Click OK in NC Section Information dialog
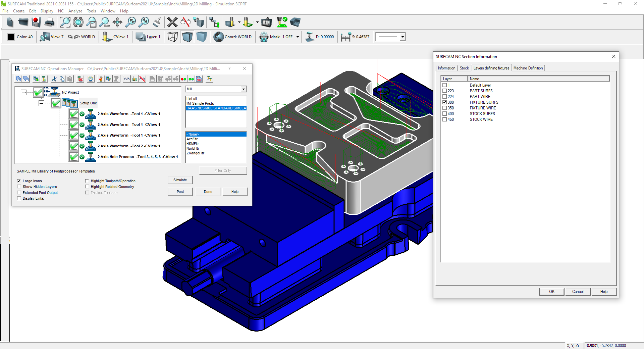This screenshot has width=644, height=349. point(551,292)
